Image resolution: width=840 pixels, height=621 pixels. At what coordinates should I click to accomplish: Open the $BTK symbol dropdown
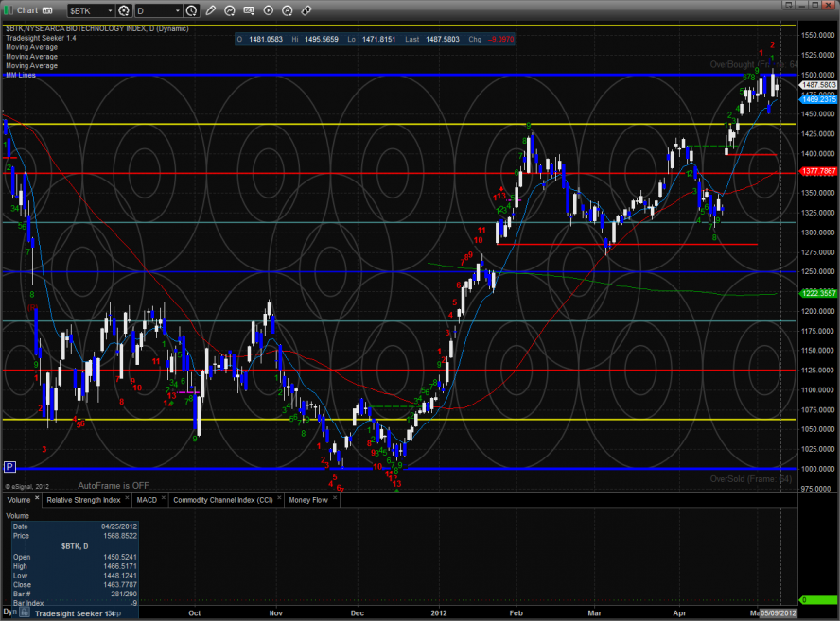[109, 10]
